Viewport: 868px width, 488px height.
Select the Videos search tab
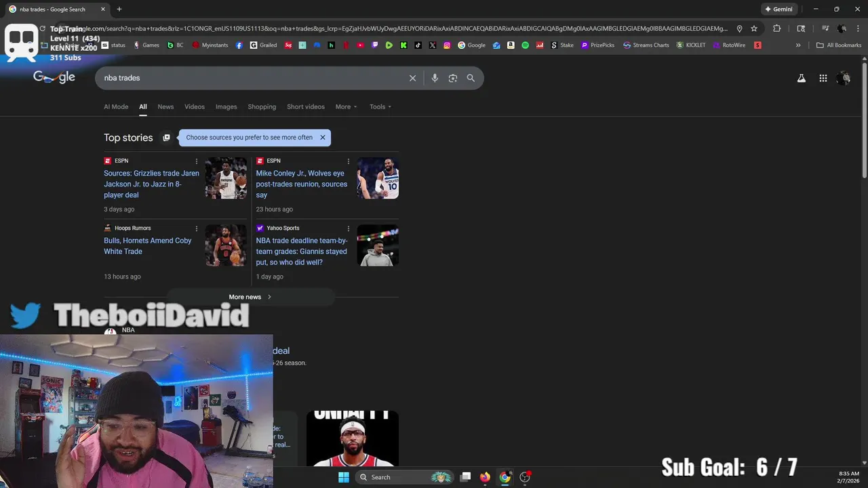(x=195, y=106)
